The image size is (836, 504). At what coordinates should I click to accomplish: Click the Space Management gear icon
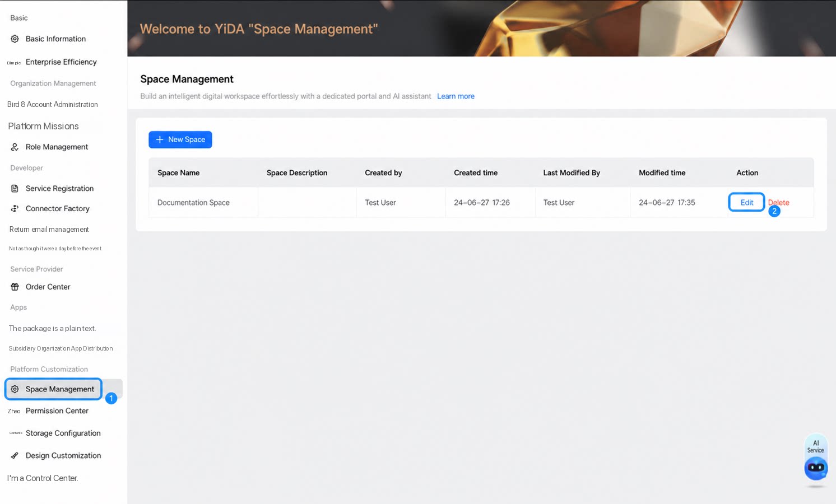pos(15,389)
